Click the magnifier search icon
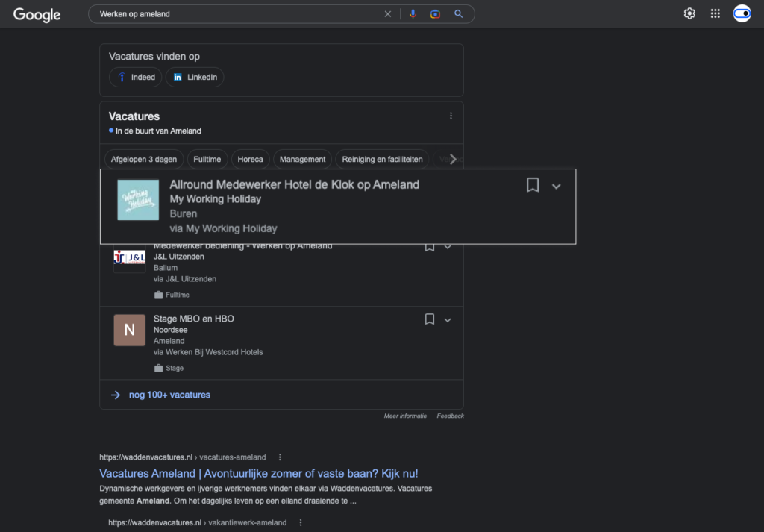This screenshot has width=764, height=532. point(459,14)
